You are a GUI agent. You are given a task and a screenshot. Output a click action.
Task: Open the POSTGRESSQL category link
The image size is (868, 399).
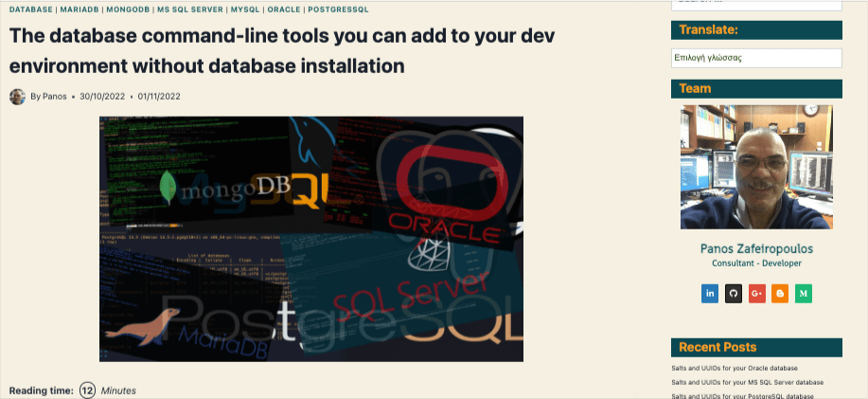point(338,9)
